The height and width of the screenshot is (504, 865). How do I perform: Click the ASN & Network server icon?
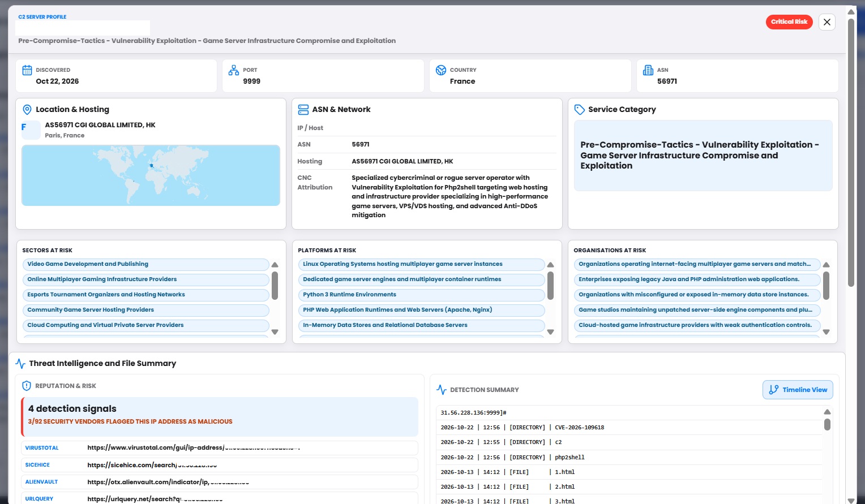303,110
